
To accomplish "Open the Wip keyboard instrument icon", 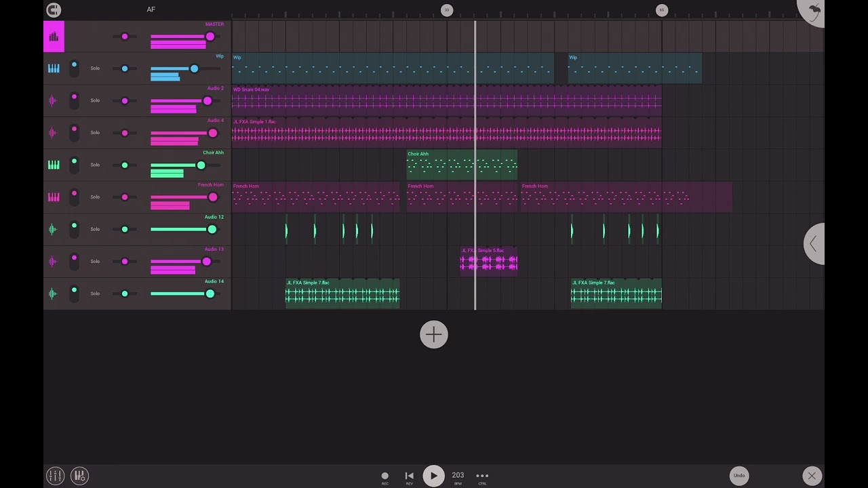I will click(54, 68).
